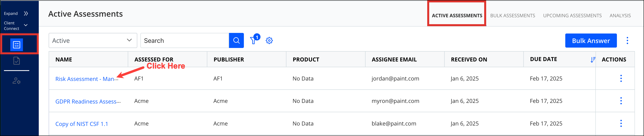This screenshot has height=136, width=644.
Task: Open actions menu for Copy of NIST row
Action: [621, 124]
